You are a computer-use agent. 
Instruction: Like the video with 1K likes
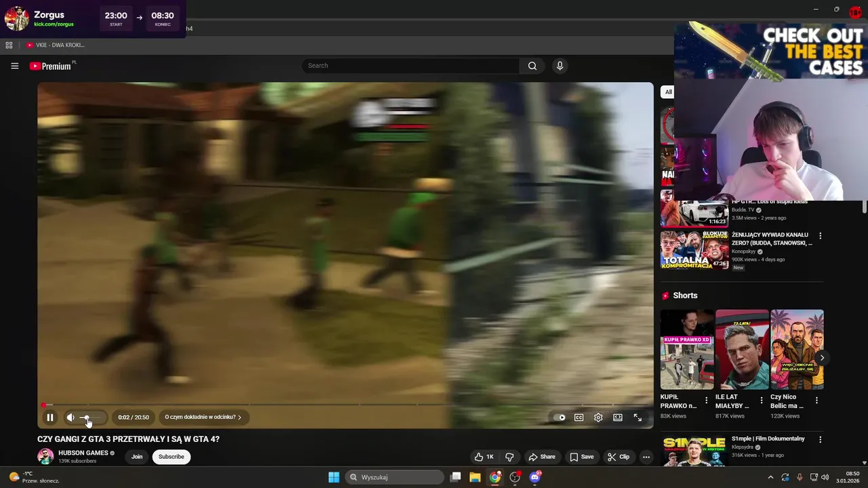tap(484, 457)
